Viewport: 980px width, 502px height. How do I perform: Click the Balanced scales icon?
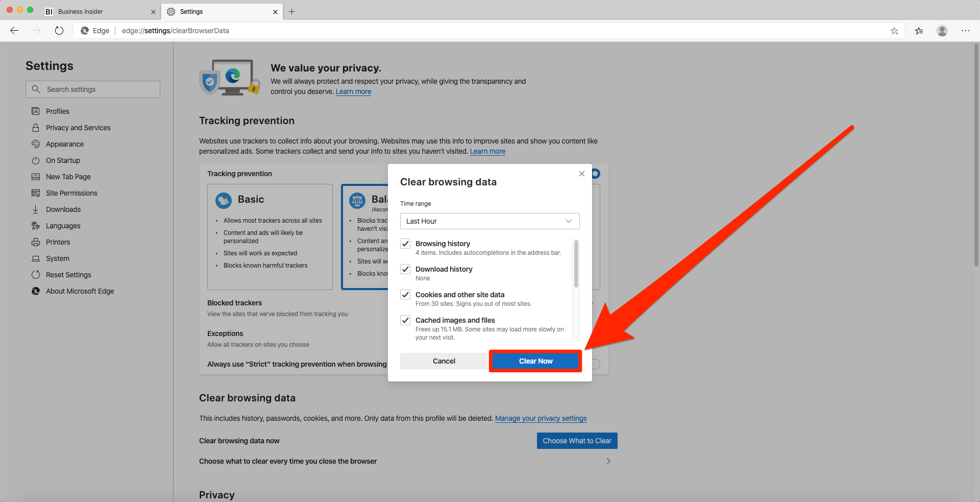coord(357,200)
